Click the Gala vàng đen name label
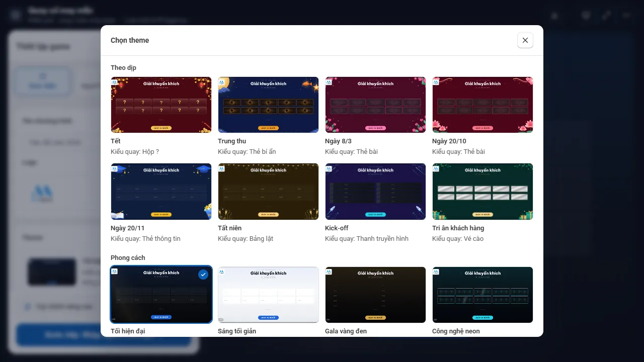Screen dimensions: 644x362 click(x=346, y=331)
